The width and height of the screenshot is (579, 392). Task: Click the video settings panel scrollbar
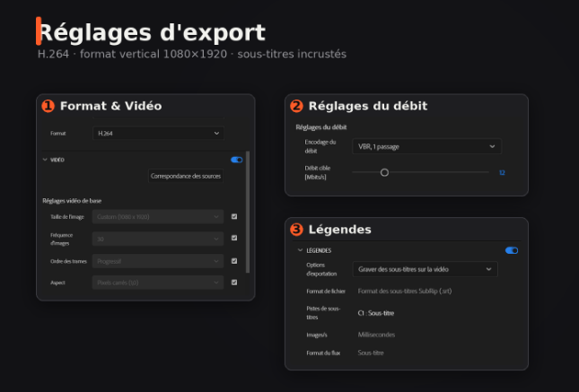click(x=248, y=212)
